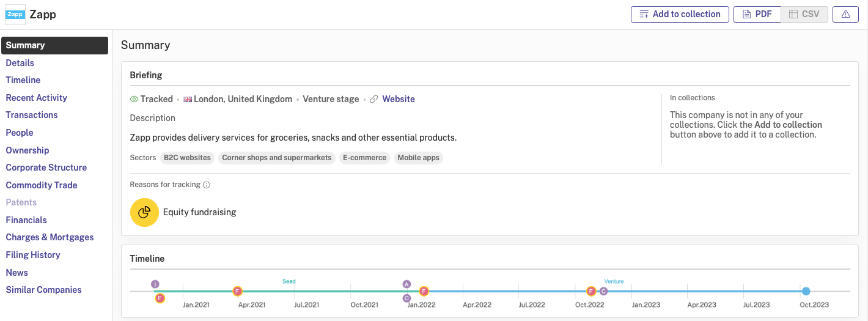This screenshot has width=868, height=321.
Task: Click the B2C websites sector tag
Action: point(187,158)
